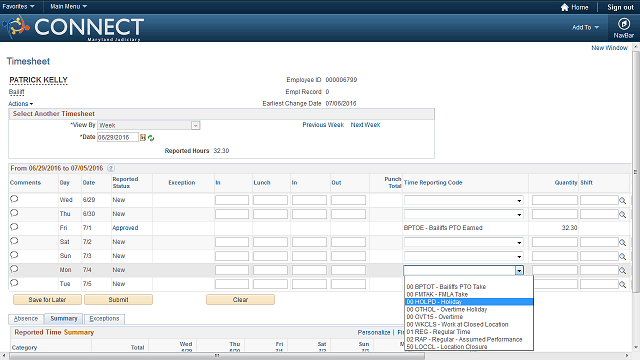Open comment bubble for Wed 6/29
The image size is (640, 360).
coord(14,199)
